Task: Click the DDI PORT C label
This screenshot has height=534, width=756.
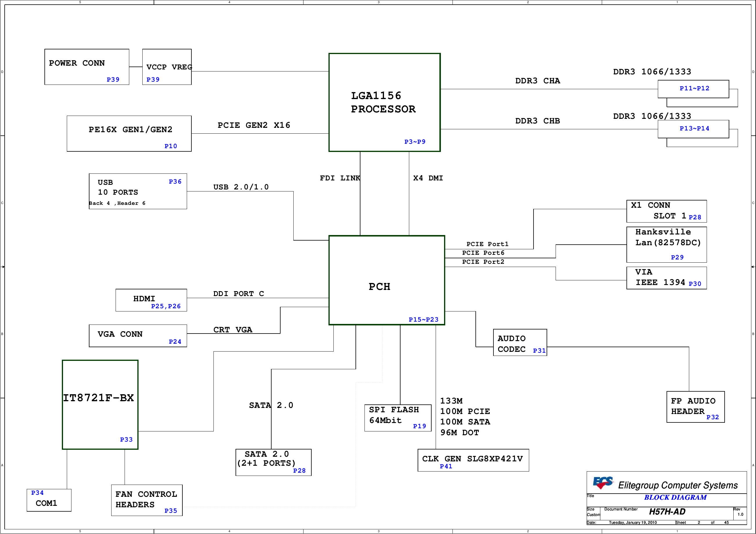Action: (x=239, y=293)
